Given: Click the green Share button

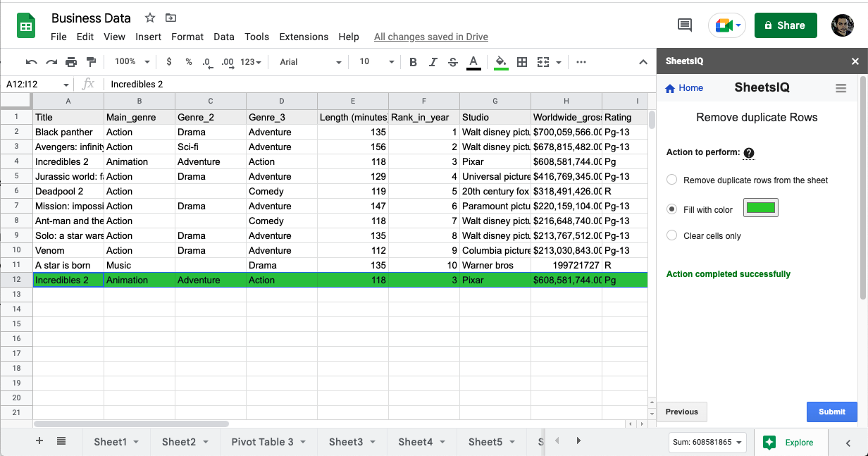Looking at the screenshot, I should click(786, 25).
